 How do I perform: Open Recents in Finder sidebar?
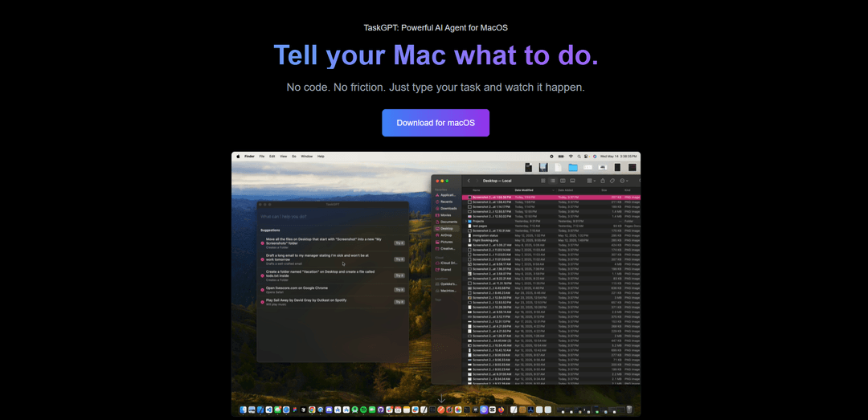[x=444, y=202]
